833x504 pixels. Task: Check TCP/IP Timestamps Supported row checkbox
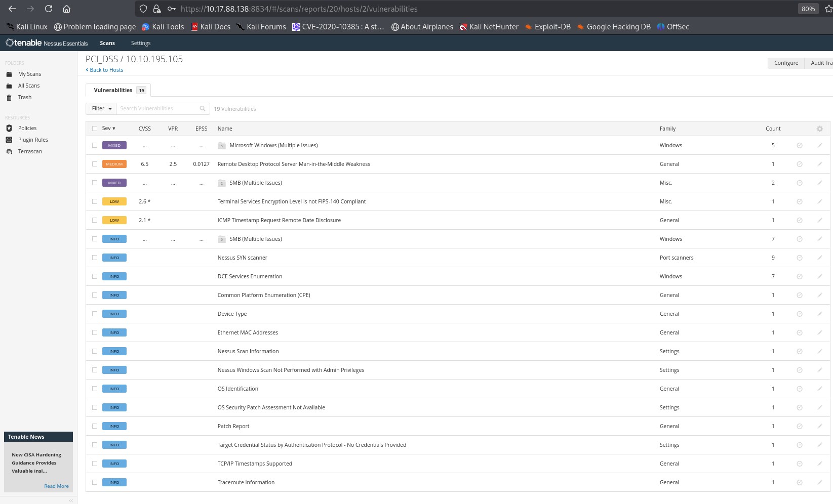point(95,464)
